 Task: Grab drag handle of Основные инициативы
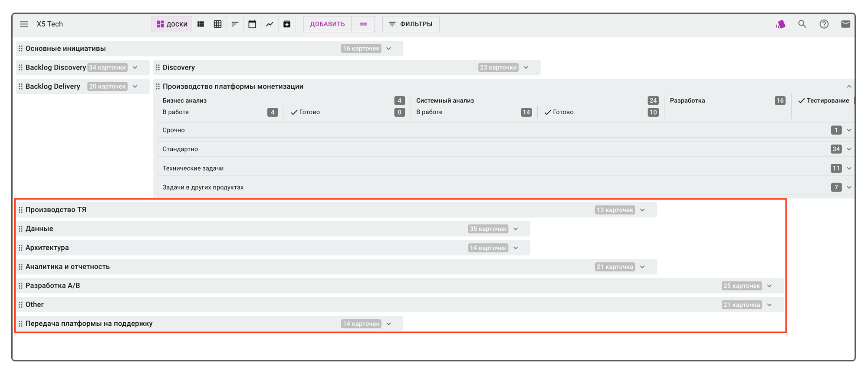pos(20,49)
